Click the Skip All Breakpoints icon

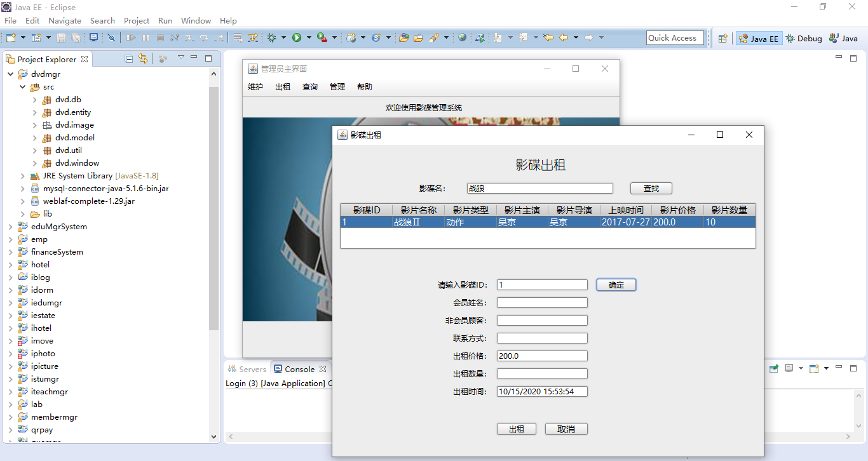(x=111, y=38)
